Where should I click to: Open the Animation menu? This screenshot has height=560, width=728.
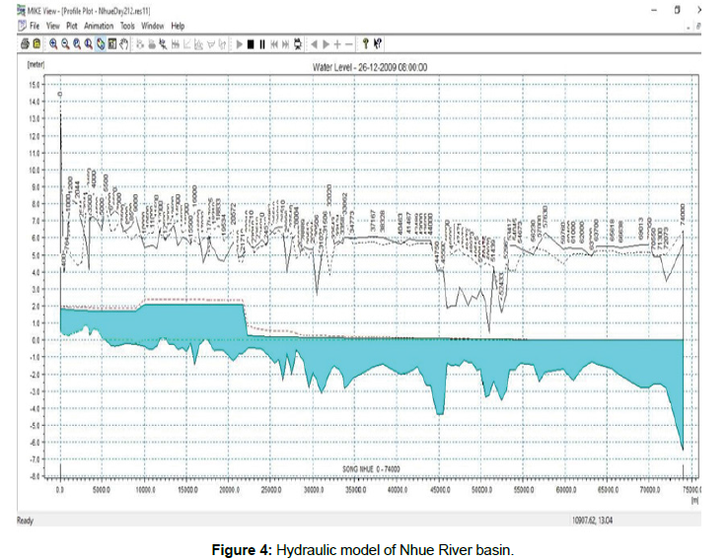coord(99,26)
